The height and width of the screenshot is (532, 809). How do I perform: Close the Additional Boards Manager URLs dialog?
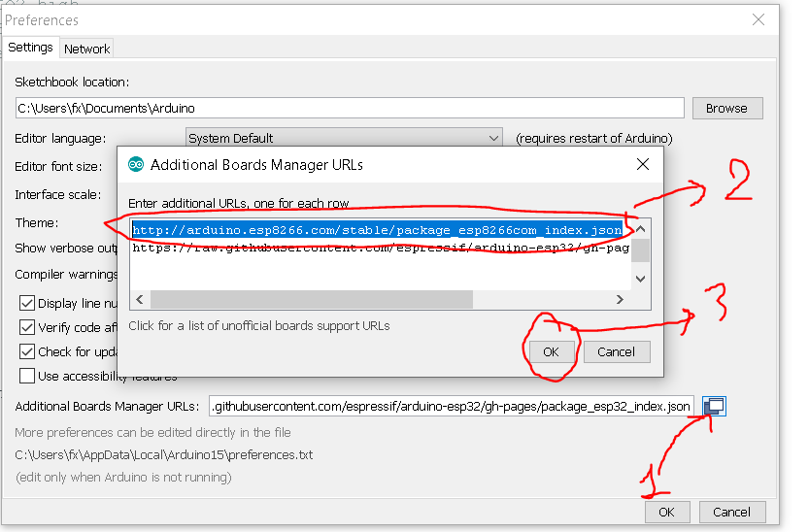643,164
